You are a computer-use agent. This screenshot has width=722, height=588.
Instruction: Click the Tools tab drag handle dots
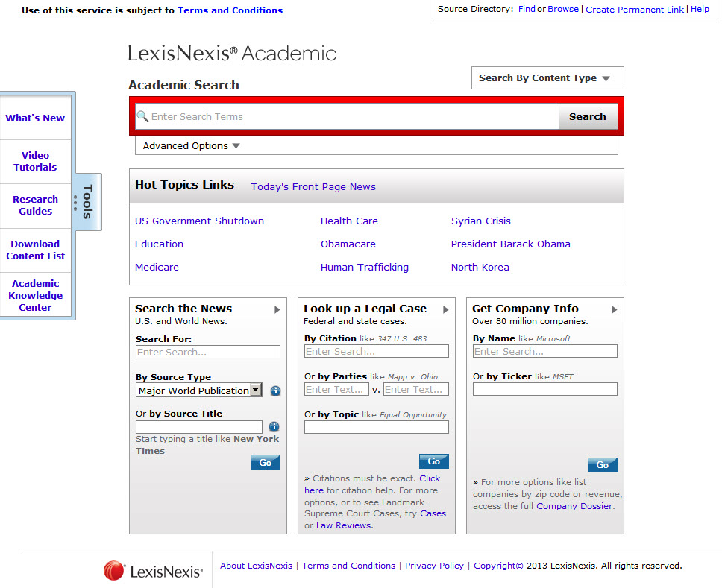(x=75, y=203)
